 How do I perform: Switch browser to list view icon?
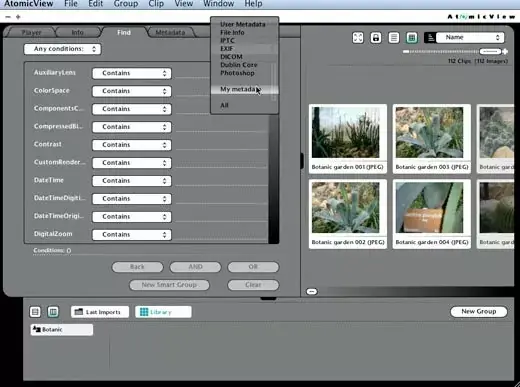tap(394, 38)
